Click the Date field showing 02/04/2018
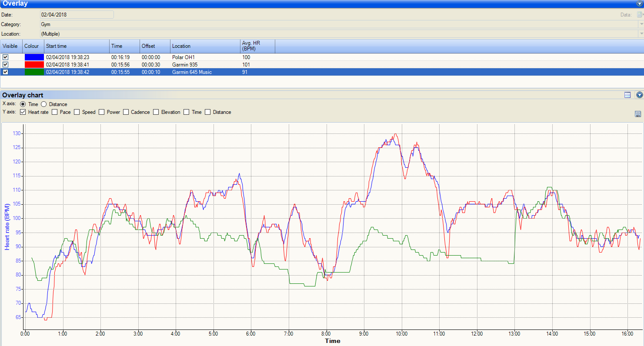This screenshot has width=644, height=346. [77, 14]
